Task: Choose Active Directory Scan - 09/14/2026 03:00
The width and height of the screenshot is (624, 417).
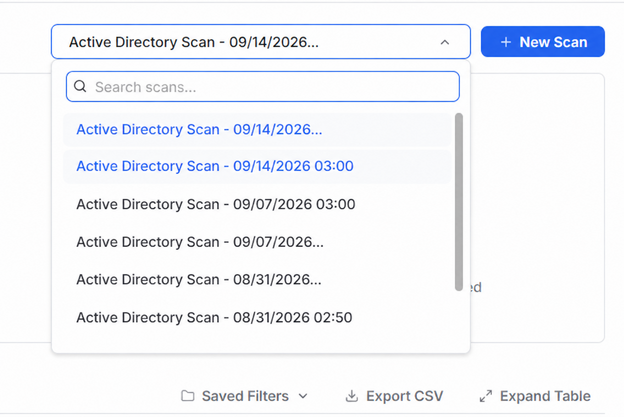Action: [x=257, y=166]
